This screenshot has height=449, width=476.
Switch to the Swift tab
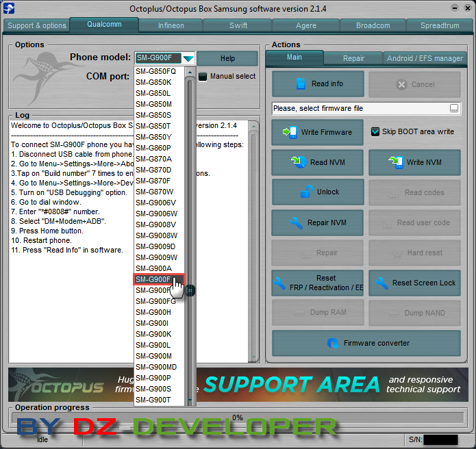238,25
